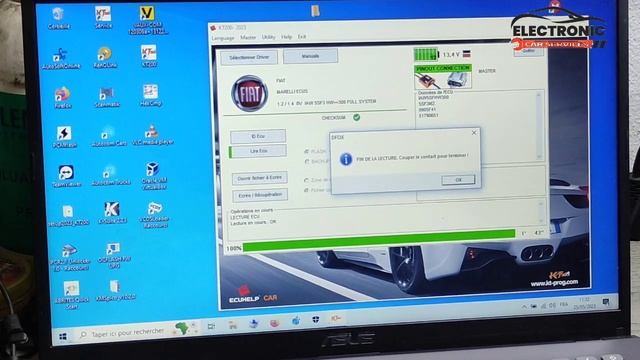
Task: Open the Corbeille desktop icon
Action: [59, 18]
